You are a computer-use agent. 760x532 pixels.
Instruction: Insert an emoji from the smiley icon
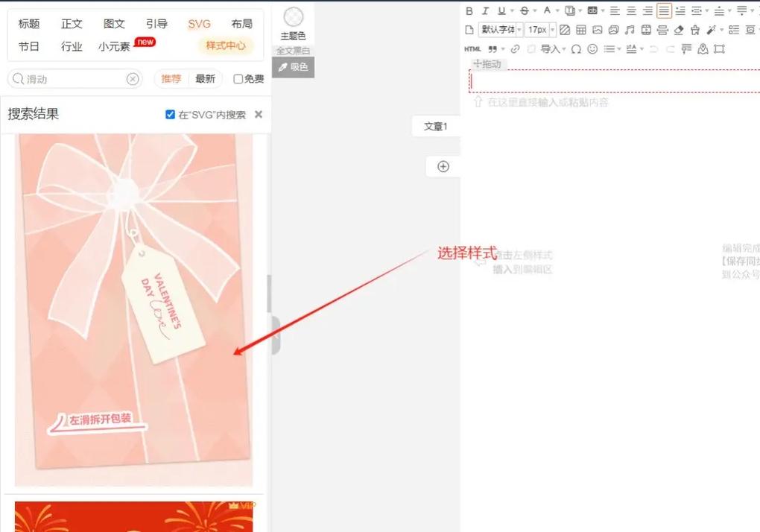593,48
